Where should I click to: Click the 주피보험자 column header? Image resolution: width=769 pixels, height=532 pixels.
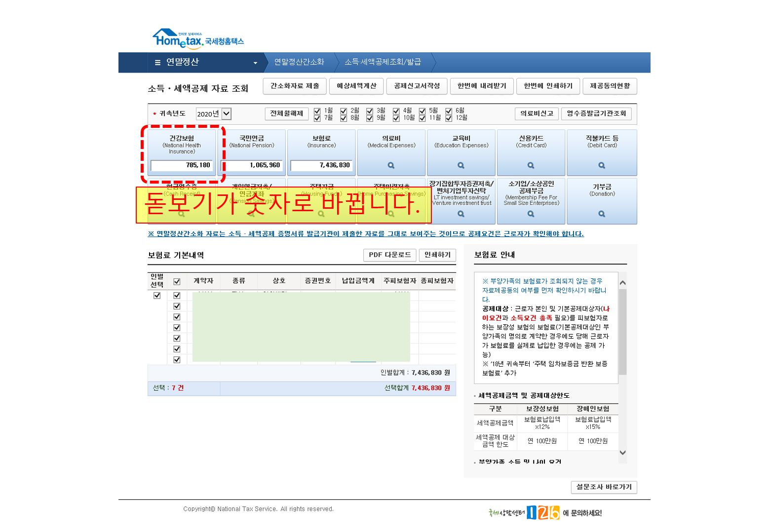click(400, 281)
